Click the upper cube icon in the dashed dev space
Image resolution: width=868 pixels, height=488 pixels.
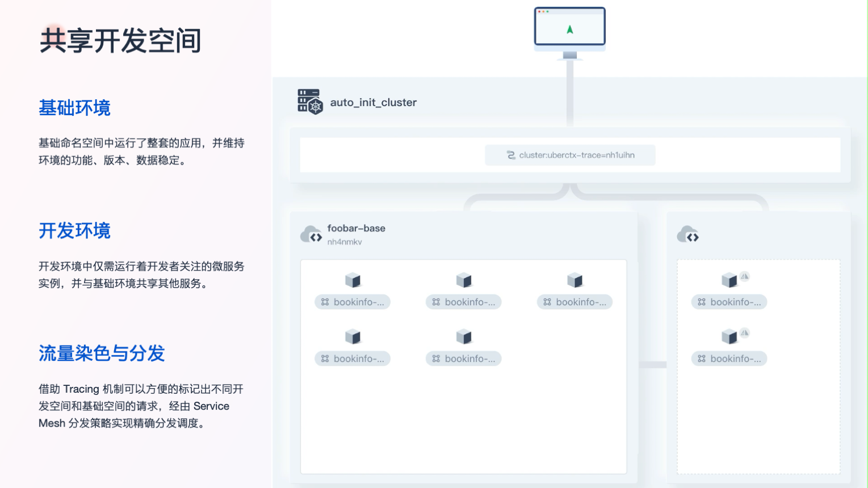pos(729,280)
